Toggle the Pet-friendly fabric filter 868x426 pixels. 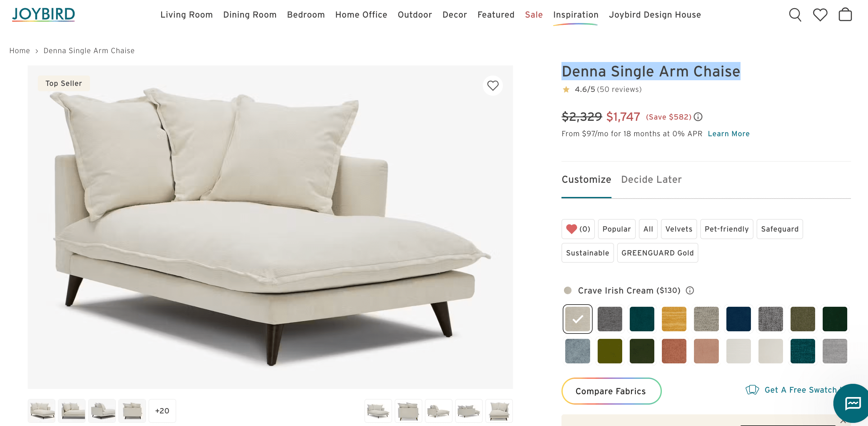click(726, 229)
